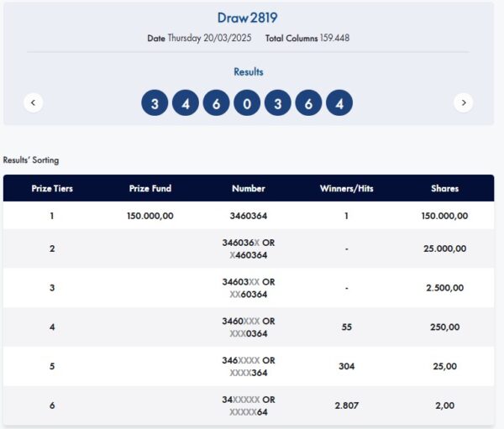Click the Winners/Hits column header
The width and height of the screenshot is (504, 429).
[346, 189]
